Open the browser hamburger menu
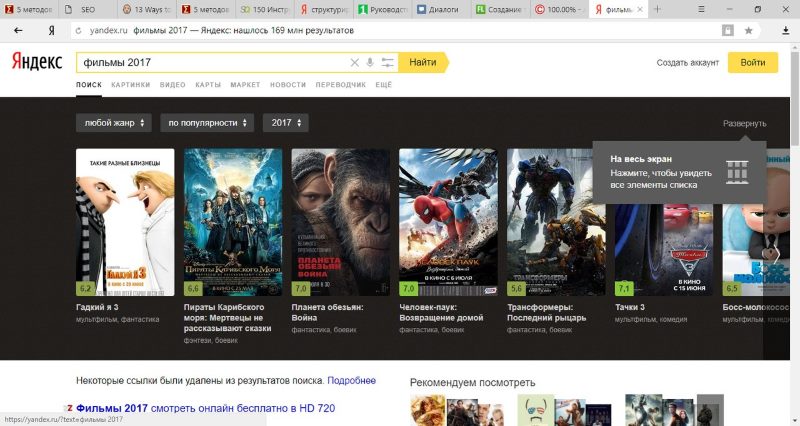This screenshot has height=426, width=800. 702,9
